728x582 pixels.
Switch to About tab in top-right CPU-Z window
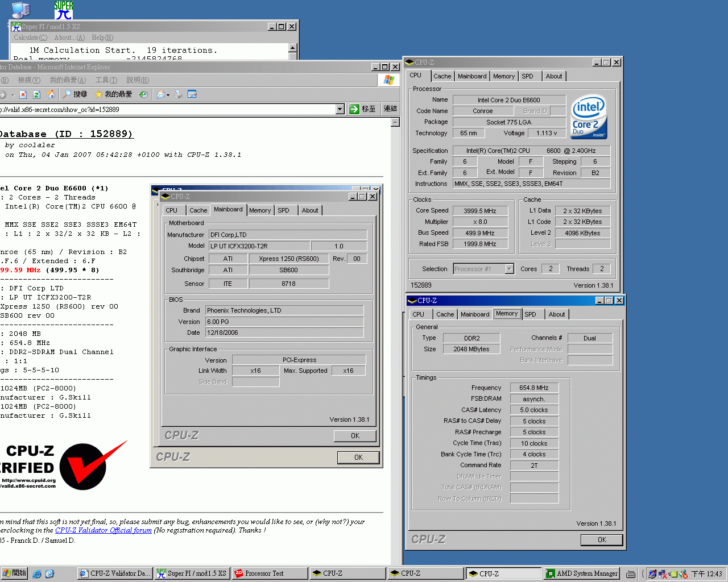click(x=554, y=76)
